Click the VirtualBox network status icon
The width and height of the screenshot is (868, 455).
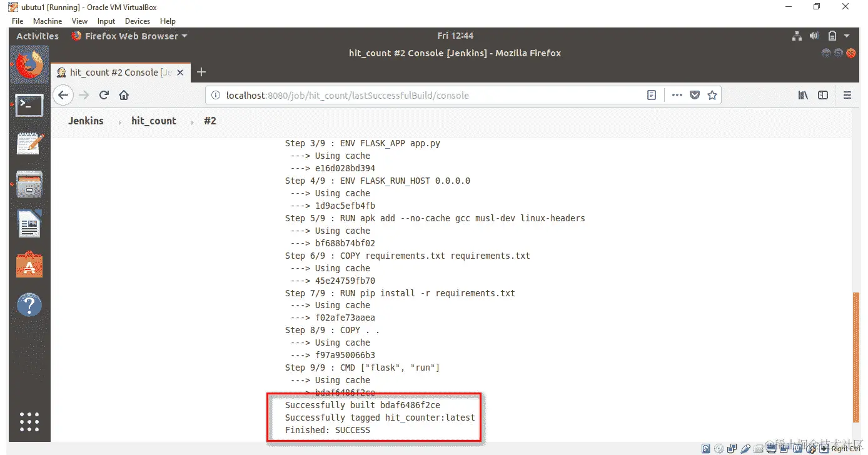point(732,449)
